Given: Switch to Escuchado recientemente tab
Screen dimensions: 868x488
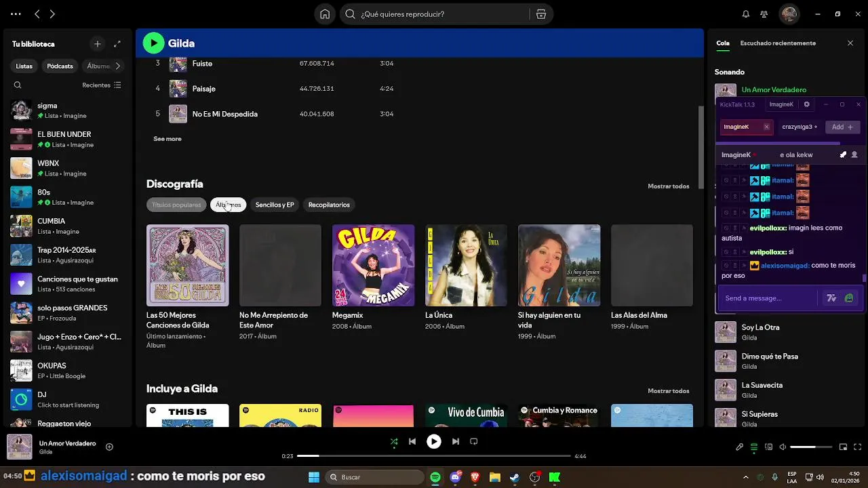Looking at the screenshot, I should pos(778,43).
